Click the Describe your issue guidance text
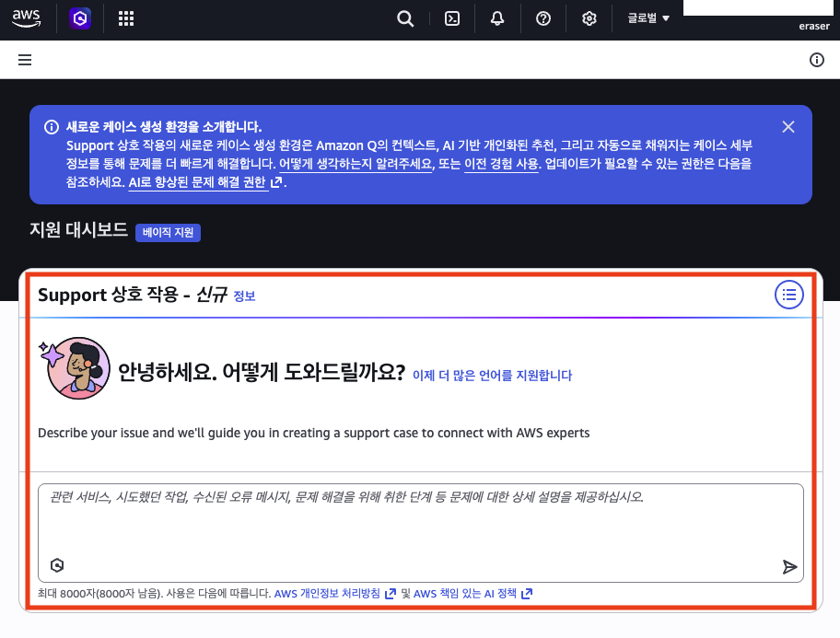Image resolution: width=840 pixels, height=638 pixels. (x=313, y=433)
